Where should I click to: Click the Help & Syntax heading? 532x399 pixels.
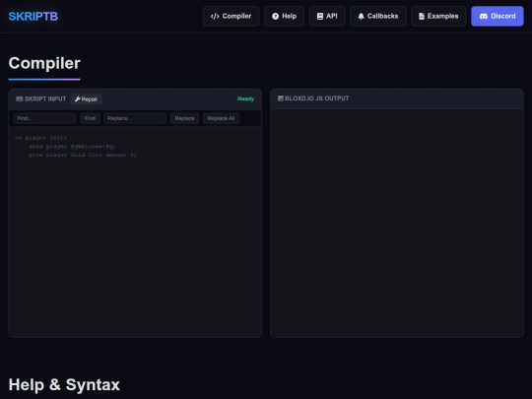click(x=64, y=385)
